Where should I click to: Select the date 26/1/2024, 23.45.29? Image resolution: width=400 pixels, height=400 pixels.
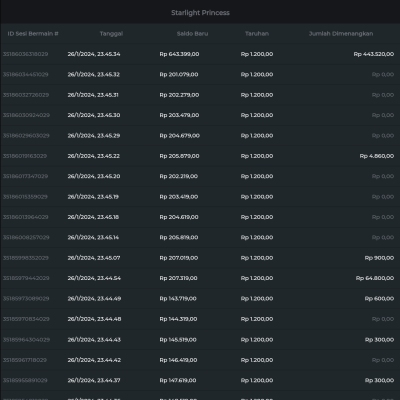point(94,136)
